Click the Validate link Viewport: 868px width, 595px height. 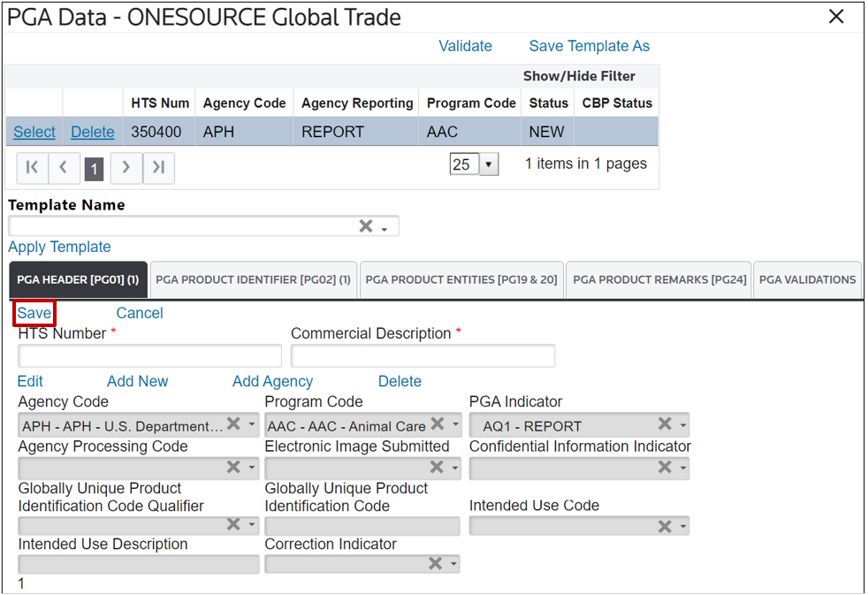coord(465,46)
